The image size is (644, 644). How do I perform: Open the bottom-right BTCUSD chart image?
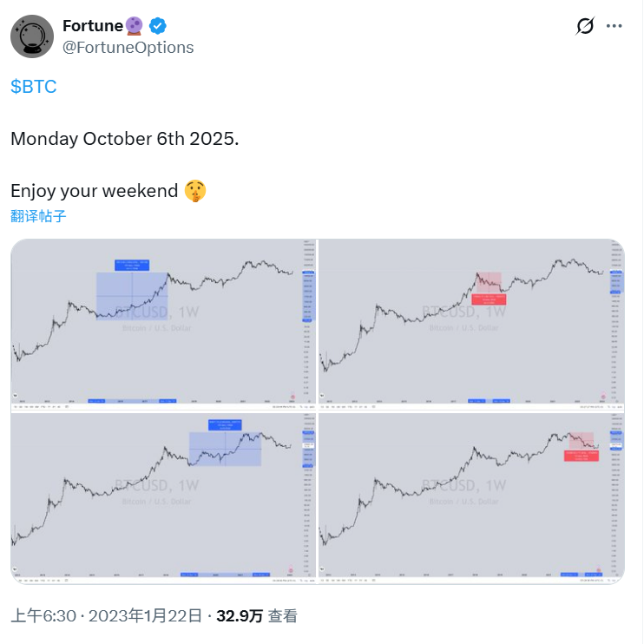tap(471, 496)
